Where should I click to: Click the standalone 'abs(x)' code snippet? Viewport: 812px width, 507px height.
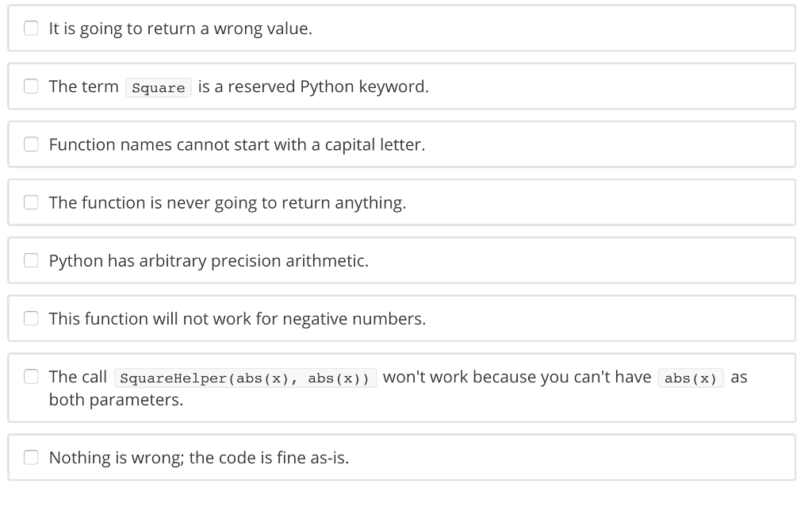point(691,378)
